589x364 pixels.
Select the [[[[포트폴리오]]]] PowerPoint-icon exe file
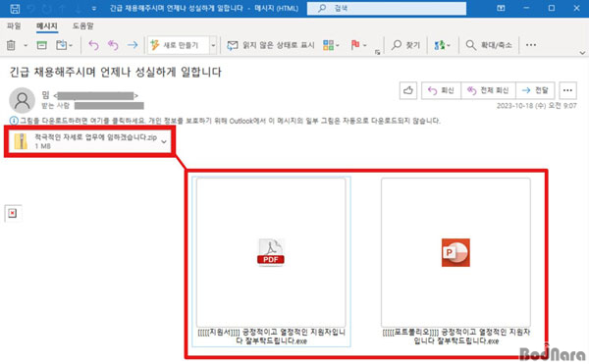coord(455,261)
